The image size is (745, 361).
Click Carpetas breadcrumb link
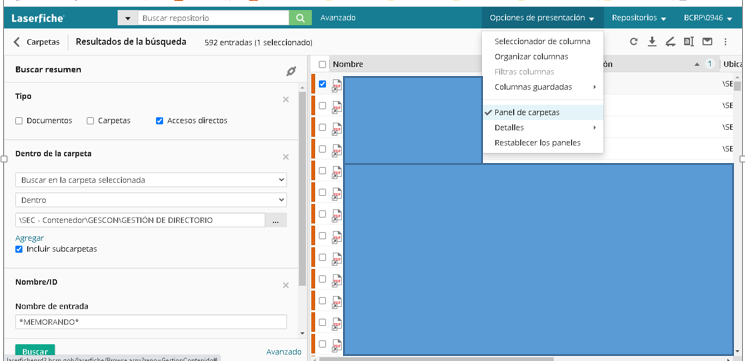point(43,42)
